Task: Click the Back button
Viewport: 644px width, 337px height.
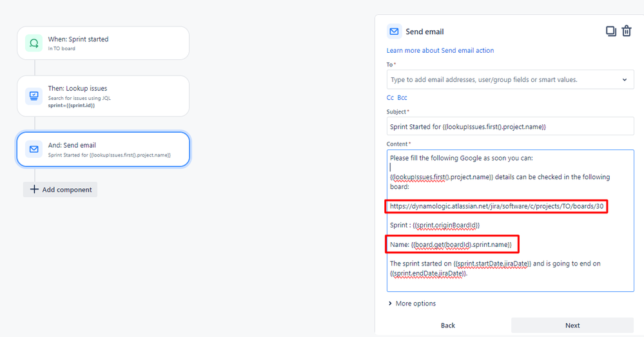Action: click(x=447, y=325)
